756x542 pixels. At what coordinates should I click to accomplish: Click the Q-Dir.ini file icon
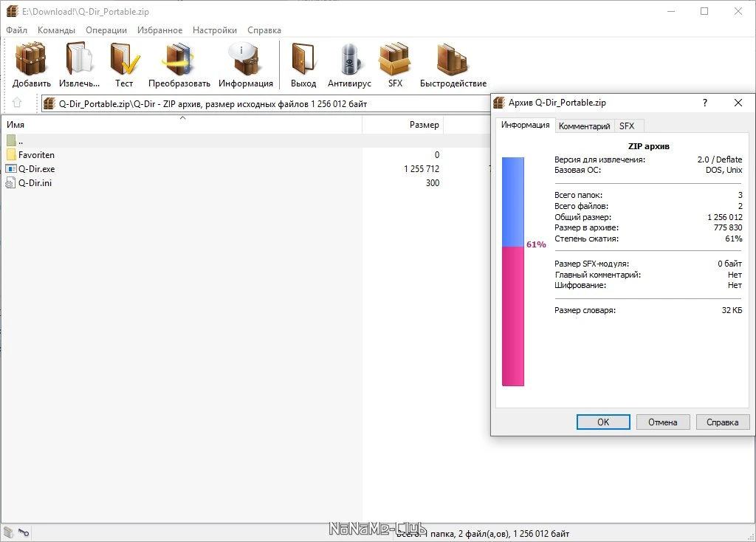pos(10,182)
